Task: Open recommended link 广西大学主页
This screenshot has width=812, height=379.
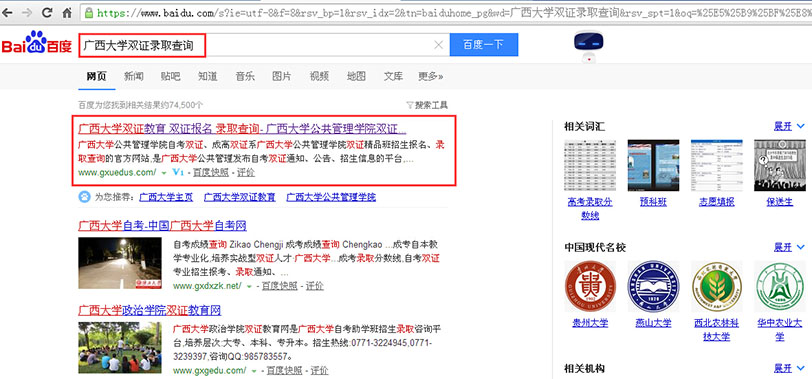Action: (166, 197)
